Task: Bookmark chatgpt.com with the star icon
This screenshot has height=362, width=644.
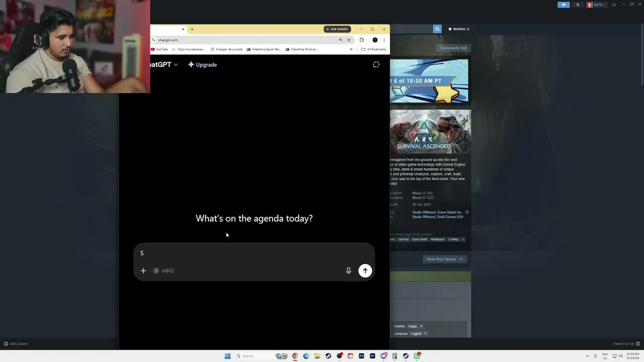Action: [x=349, y=40]
